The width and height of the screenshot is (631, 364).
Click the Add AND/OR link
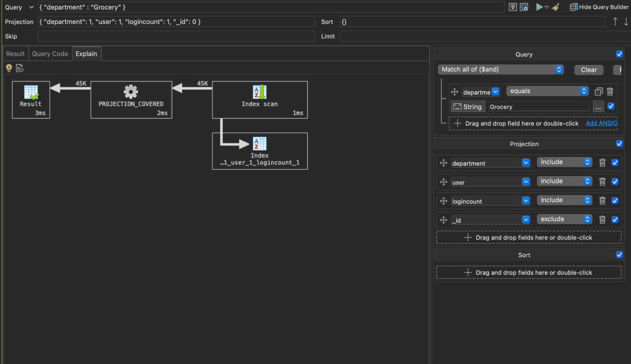coord(601,123)
